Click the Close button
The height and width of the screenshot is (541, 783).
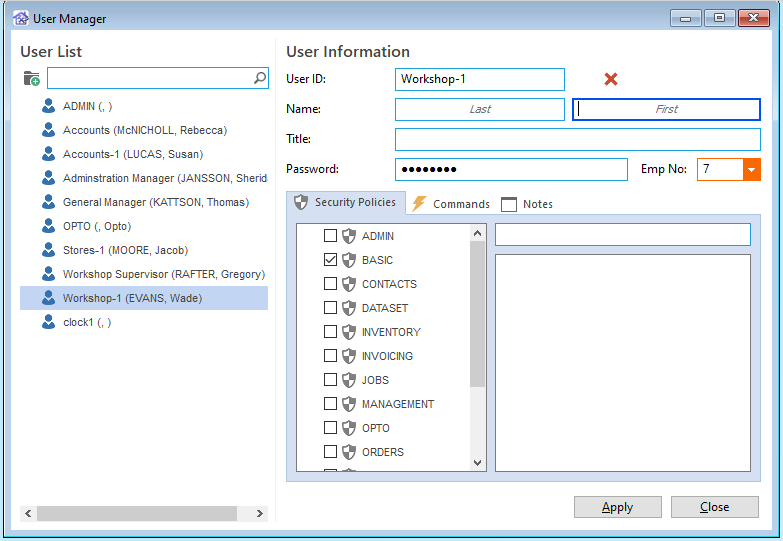[x=715, y=507]
